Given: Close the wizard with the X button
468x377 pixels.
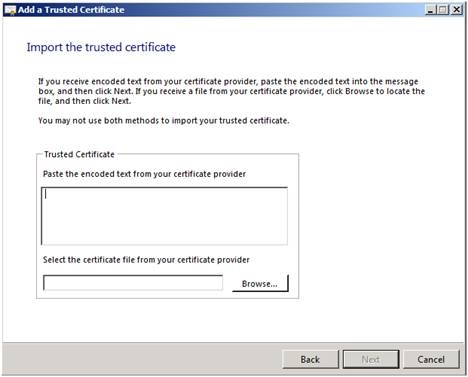Looking at the screenshot, I should tap(456, 10).
